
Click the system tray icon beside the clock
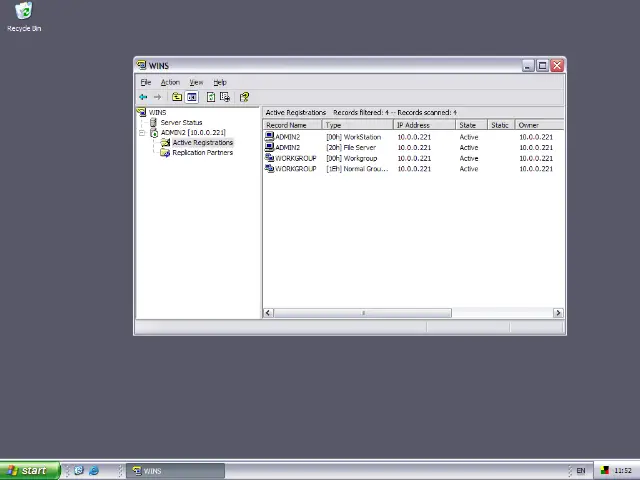coord(604,471)
